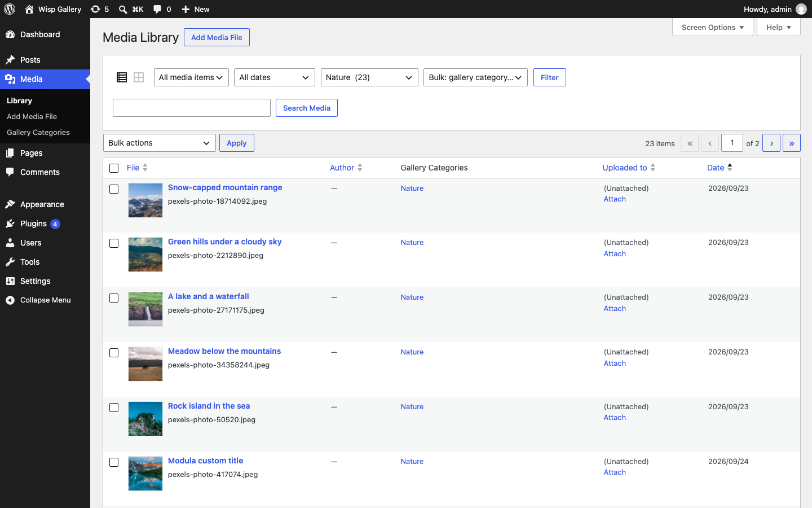This screenshot has width=812, height=508.
Task: Open the All dates dropdown
Action: [x=275, y=77]
